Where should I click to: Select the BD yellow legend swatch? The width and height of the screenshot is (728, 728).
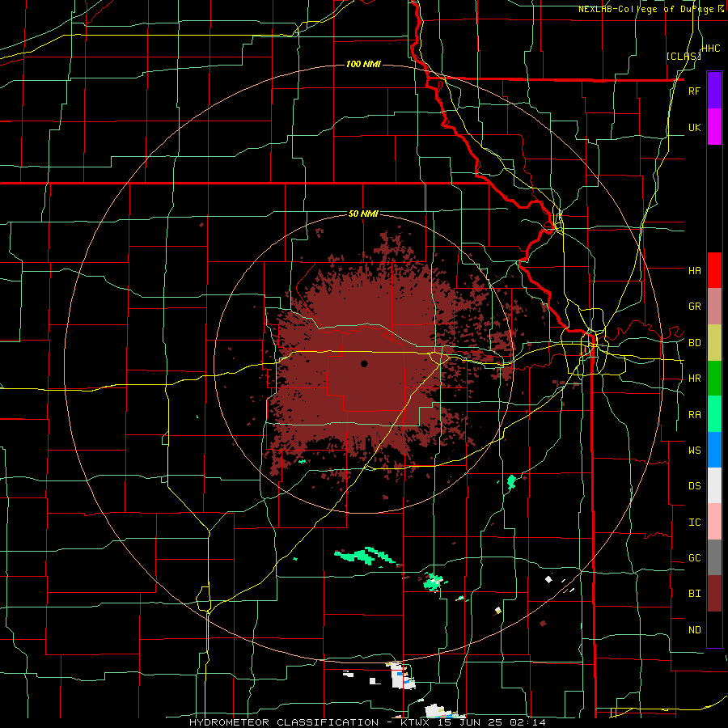coord(714,343)
